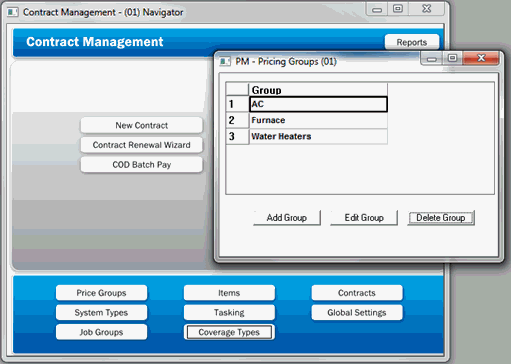Click the Group column header

[318, 90]
